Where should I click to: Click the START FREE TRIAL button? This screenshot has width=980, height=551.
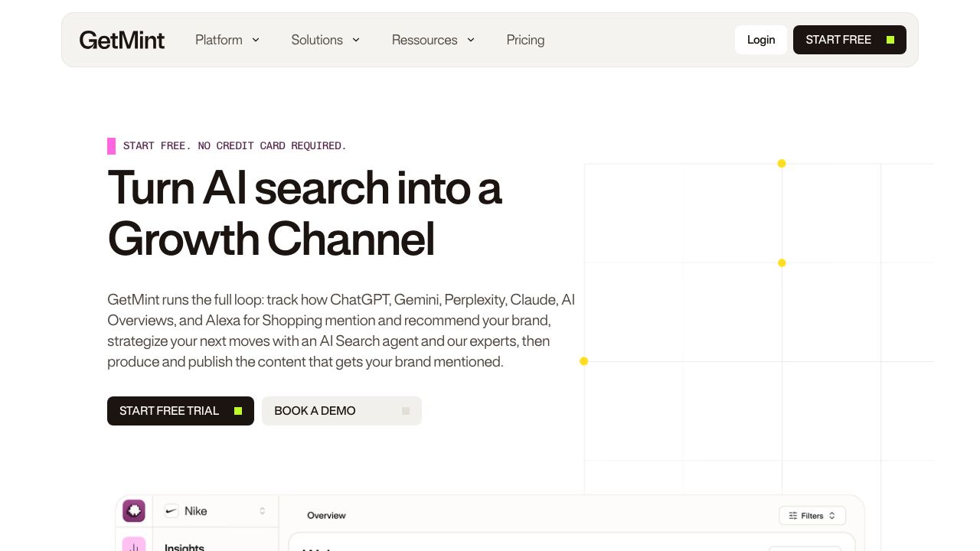[181, 411]
